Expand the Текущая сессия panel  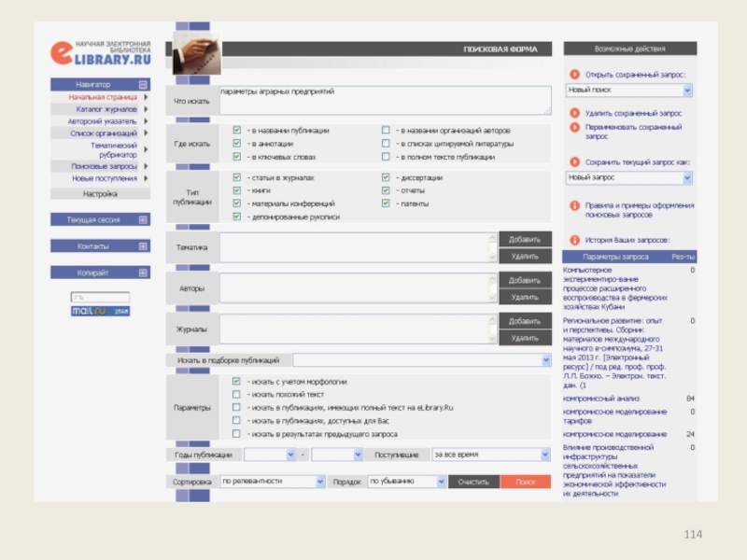point(143,220)
